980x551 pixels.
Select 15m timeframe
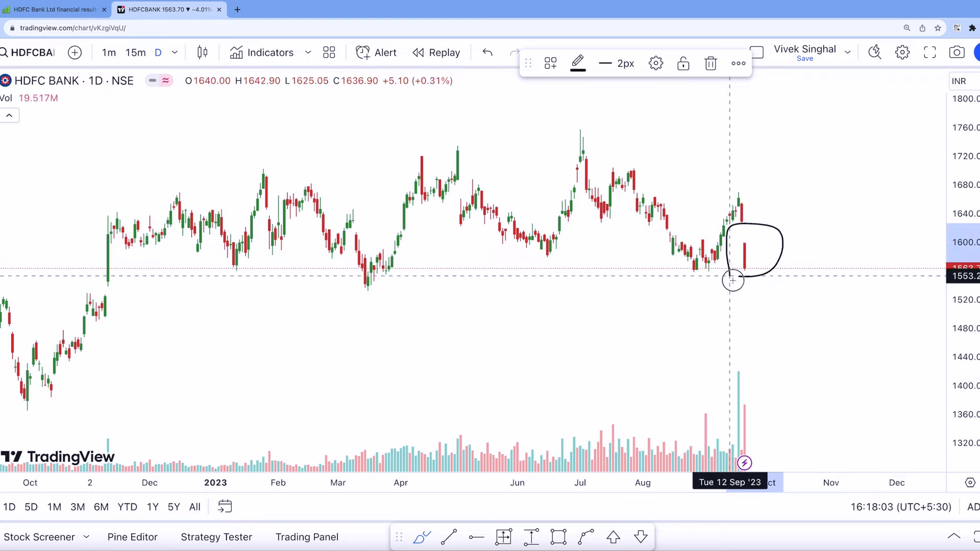135,53
